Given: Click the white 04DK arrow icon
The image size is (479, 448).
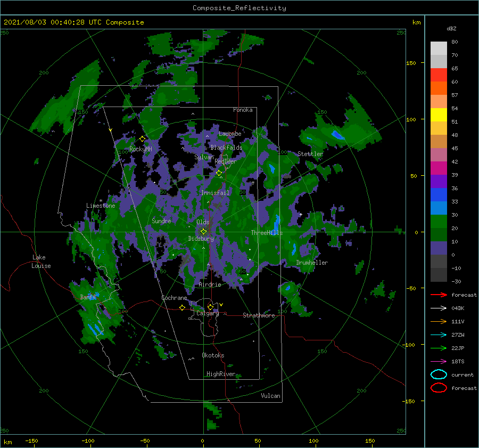Looking at the screenshot, I should 439,308.
